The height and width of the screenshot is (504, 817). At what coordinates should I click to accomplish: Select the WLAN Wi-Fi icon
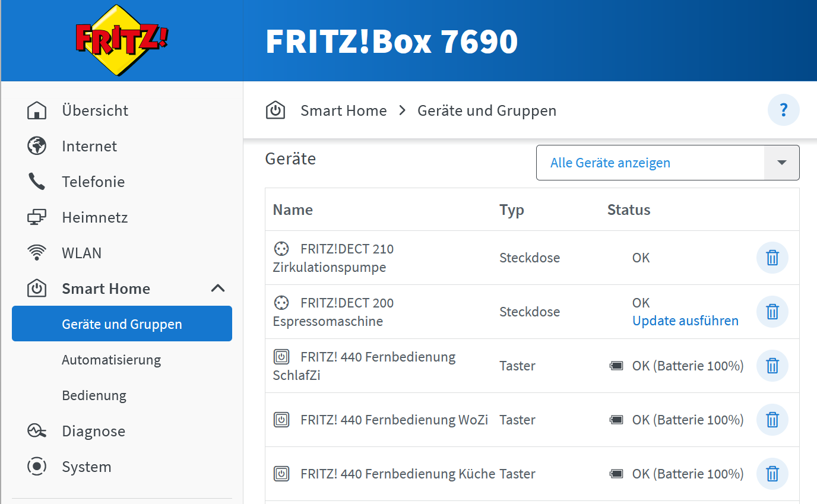coord(37,252)
